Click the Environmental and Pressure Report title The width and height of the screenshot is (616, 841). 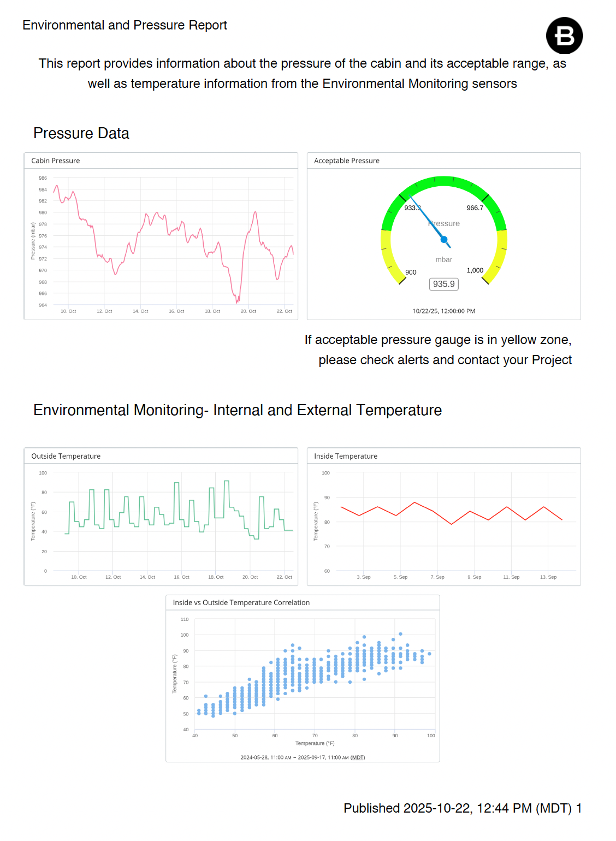(x=125, y=25)
